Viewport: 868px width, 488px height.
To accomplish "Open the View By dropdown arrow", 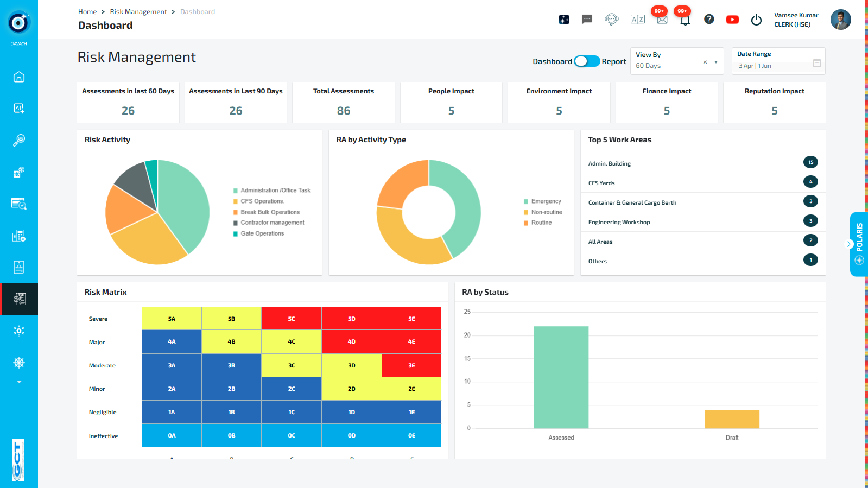I will pyautogui.click(x=716, y=62).
